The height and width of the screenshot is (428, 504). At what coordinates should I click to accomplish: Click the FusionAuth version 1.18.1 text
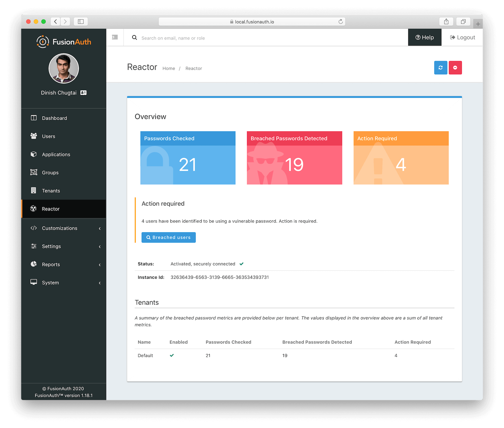64,396
